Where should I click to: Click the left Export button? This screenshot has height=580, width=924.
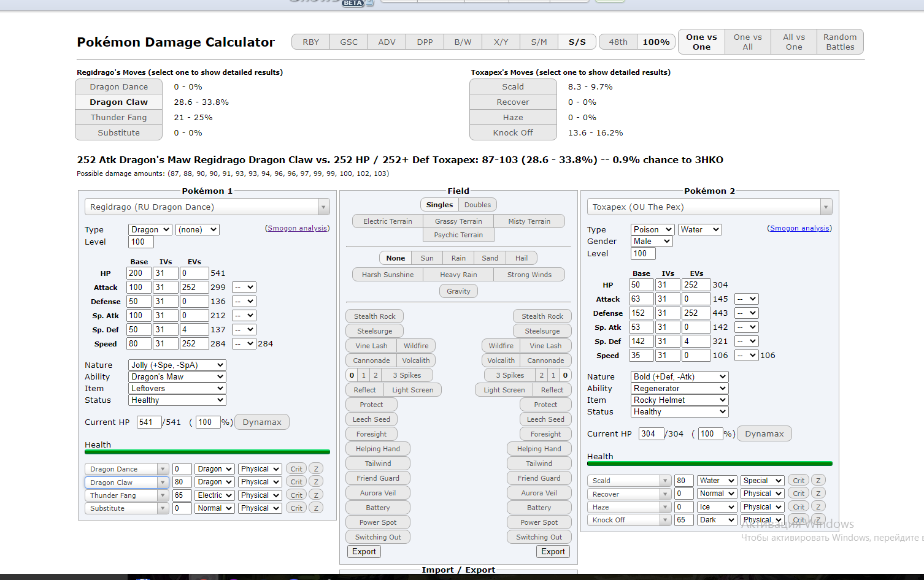364,552
